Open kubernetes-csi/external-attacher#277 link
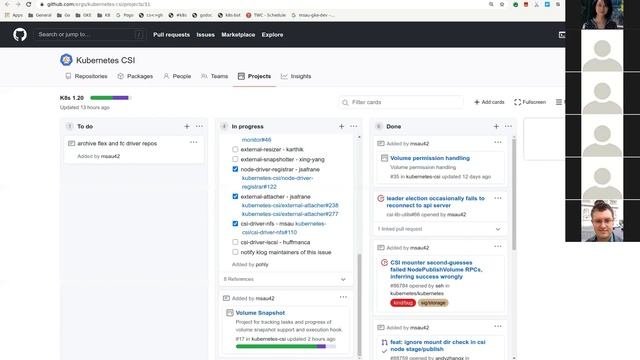This screenshot has width=640, height=360. tap(290, 214)
